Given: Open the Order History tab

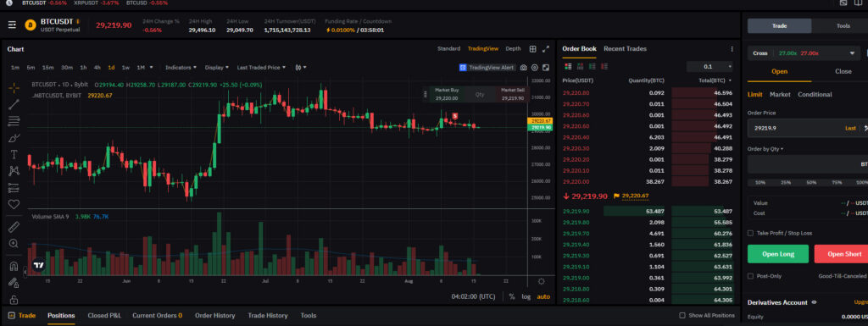Looking at the screenshot, I should coord(214,316).
